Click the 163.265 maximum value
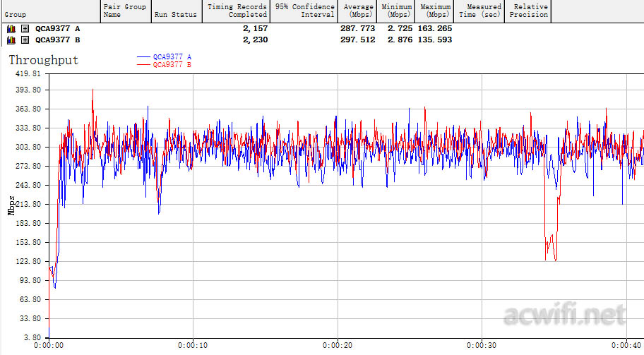This screenshot has width=644, height=355. tap(435, 29)
